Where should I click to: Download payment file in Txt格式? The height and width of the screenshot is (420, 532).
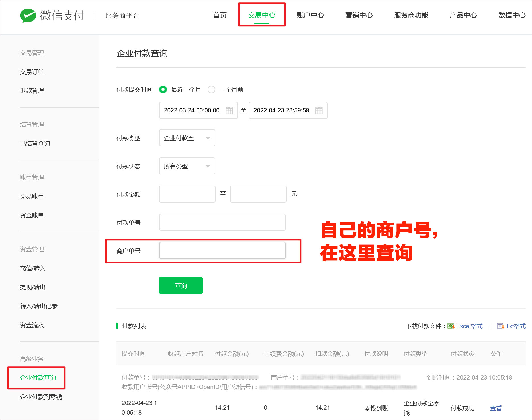coord(515,326)
